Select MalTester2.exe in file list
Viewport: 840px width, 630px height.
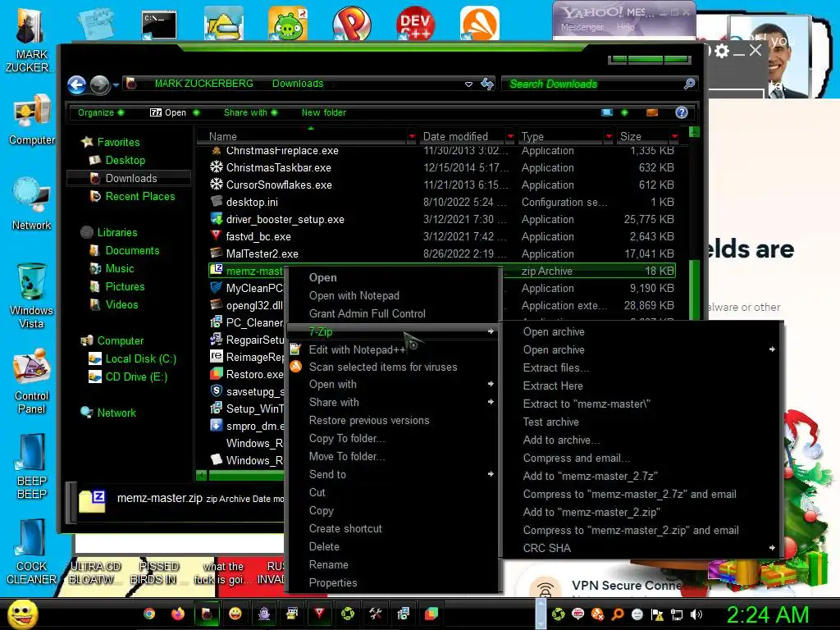pos(262,254)
